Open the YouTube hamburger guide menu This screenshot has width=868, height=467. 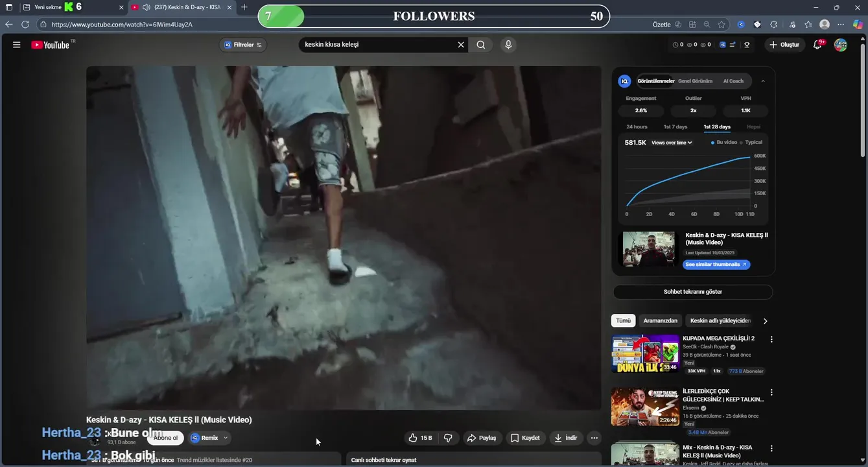pyautogui.click(x=16, y=45)
